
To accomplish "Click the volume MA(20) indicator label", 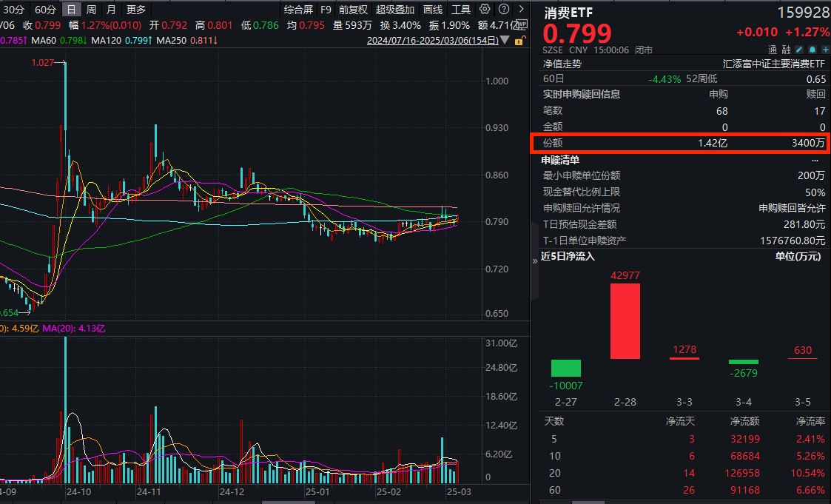I will click(74, 329).
